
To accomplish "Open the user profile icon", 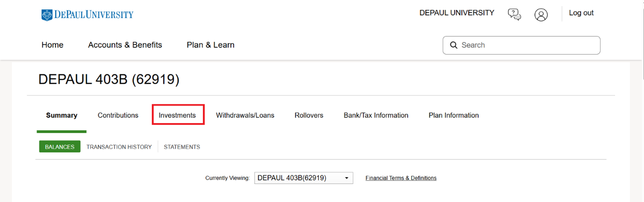I will point(541,14).
